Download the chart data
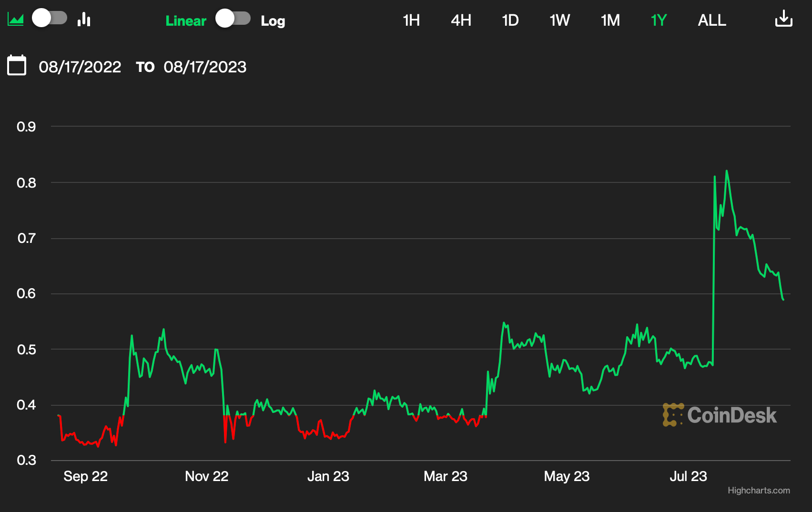The height and width of the screenshot is (512, 812). (784, 19)
